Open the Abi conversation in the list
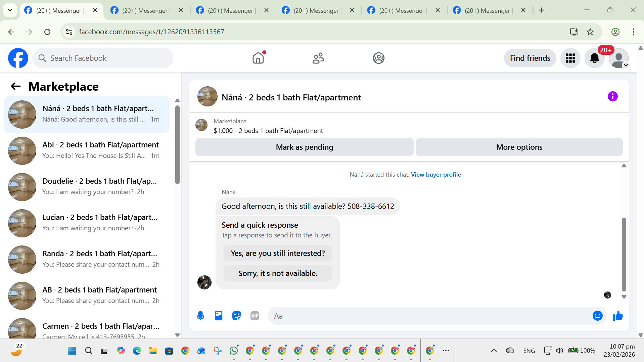Screen dimensions: 644x362 click(x=87, y=151)
